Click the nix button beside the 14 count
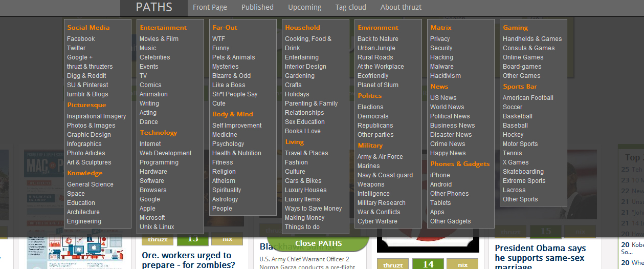The height and width of the screenshot is (269, 644). point(462,264)
